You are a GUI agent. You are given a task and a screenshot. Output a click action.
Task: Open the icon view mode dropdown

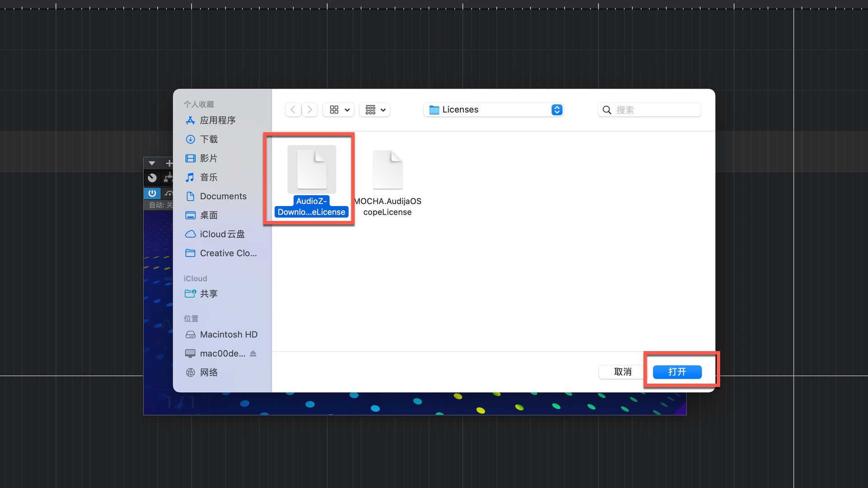pos(339,110)
